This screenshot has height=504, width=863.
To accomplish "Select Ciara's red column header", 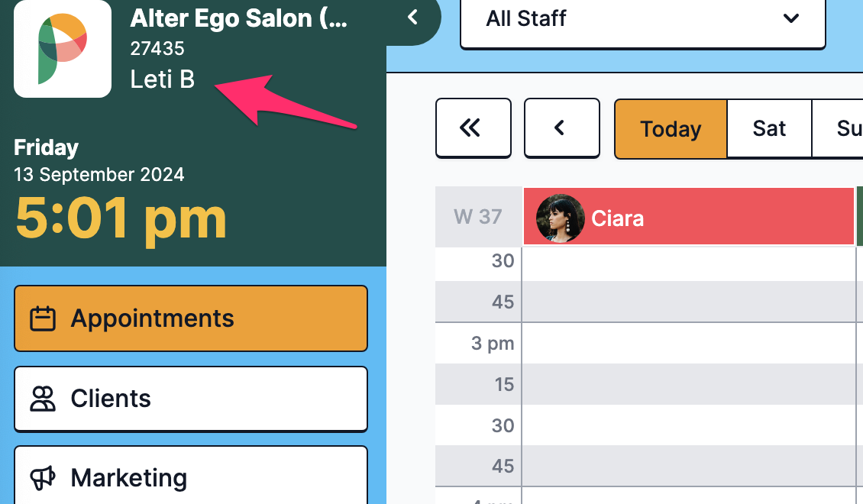I will coord(689,216).
